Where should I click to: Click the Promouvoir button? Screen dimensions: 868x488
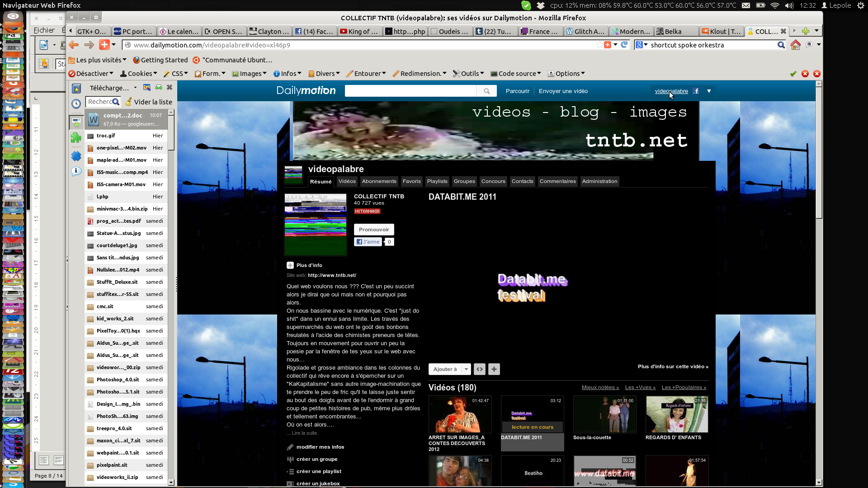(373, 230)
